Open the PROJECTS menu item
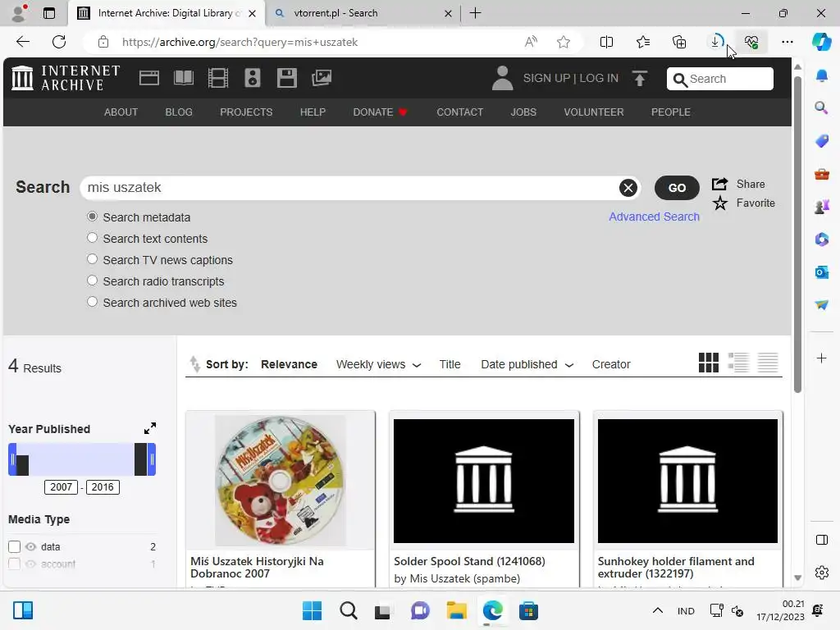 (x=246, y=112)
